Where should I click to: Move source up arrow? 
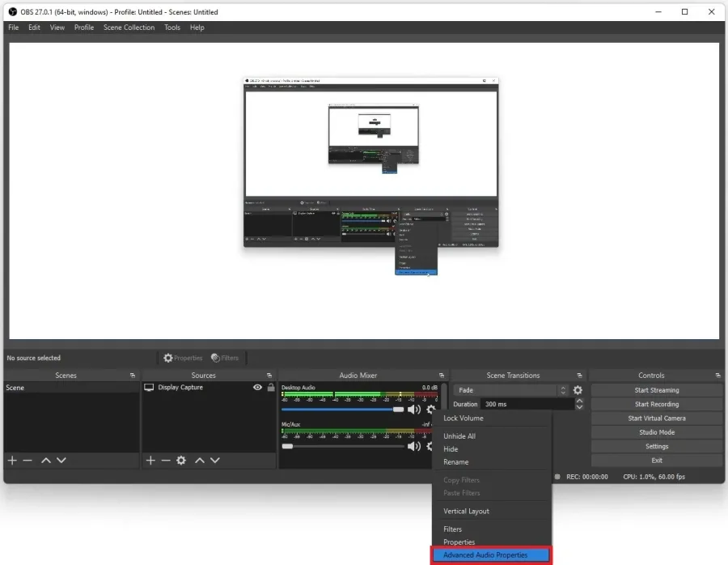point(200,460)
